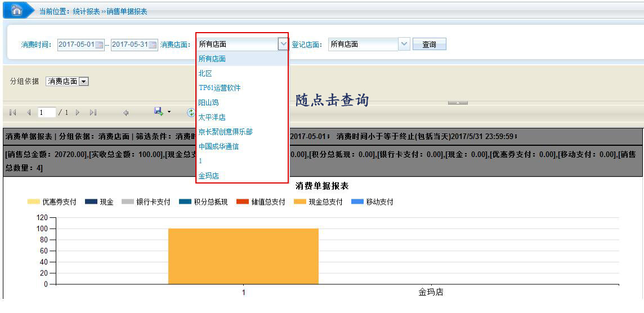
Task: Click back-to-parent report arrow icon
Action: pos(126,113)
